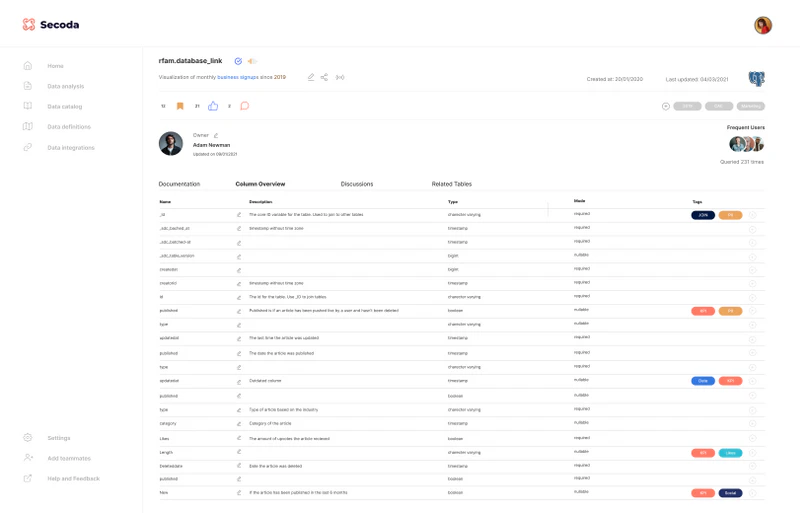The height and width of the screenshot is (513, 800).
Task: Toggle the blue thumbs-up like icon
Action: click(x=213, y=106)
